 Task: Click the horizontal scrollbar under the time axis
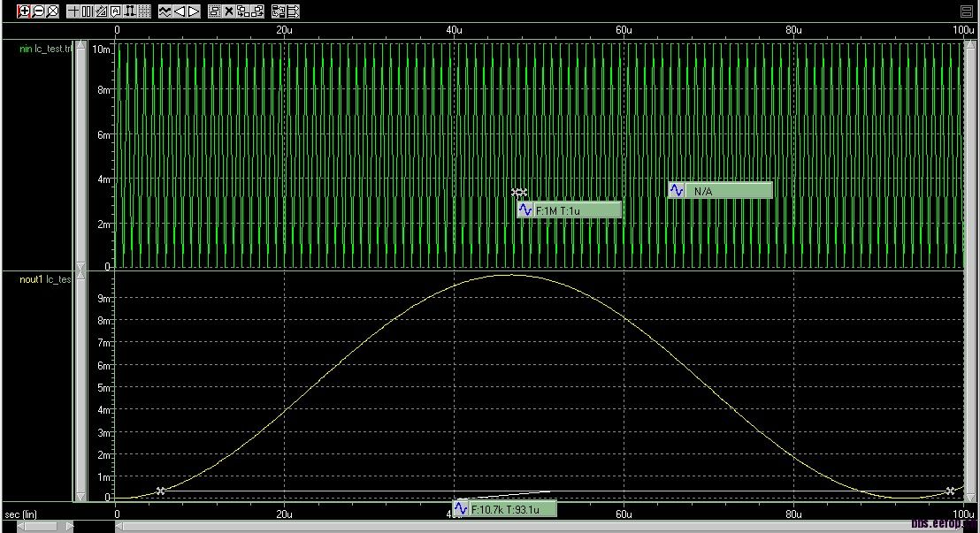[x=531, y=527]
